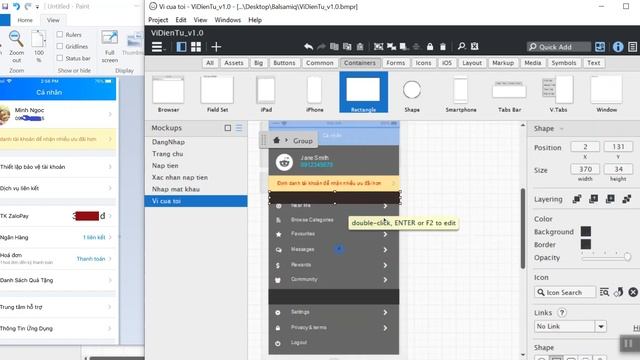
Task: Enable Rulers checkbox in Paint
Action: [60, 34]
